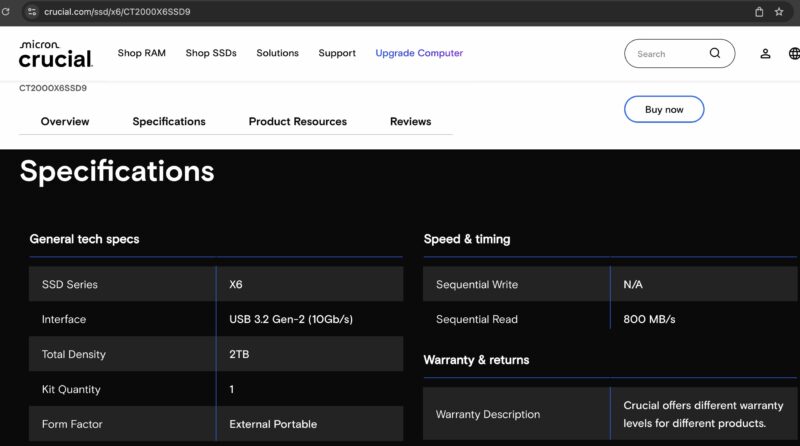Click the Upgrade Computer link

tap(419, 53)
